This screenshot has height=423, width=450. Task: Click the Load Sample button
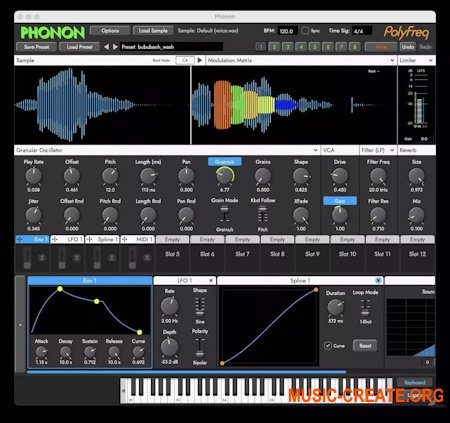[153, 31]
